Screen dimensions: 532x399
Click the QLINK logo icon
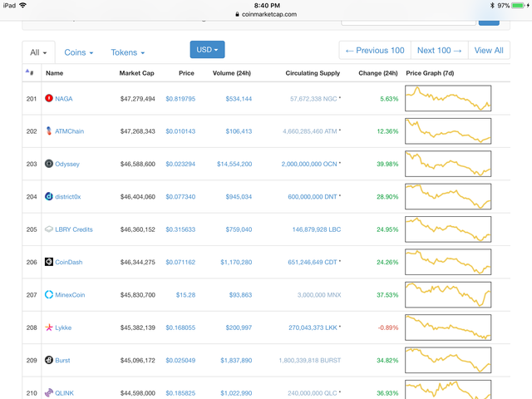[49, 392]
